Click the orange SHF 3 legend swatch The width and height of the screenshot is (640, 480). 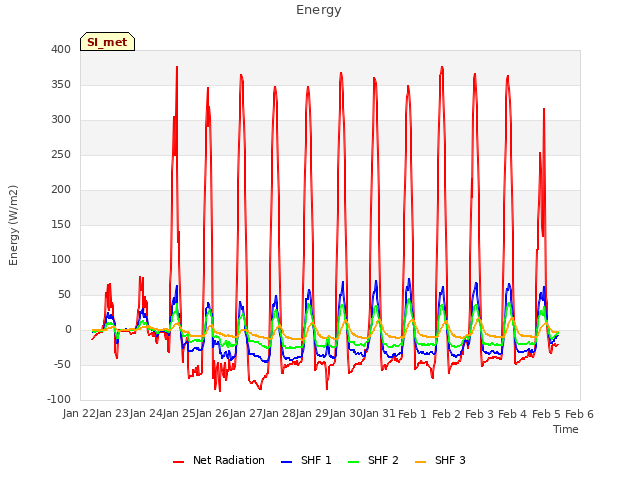coord(420,462)
